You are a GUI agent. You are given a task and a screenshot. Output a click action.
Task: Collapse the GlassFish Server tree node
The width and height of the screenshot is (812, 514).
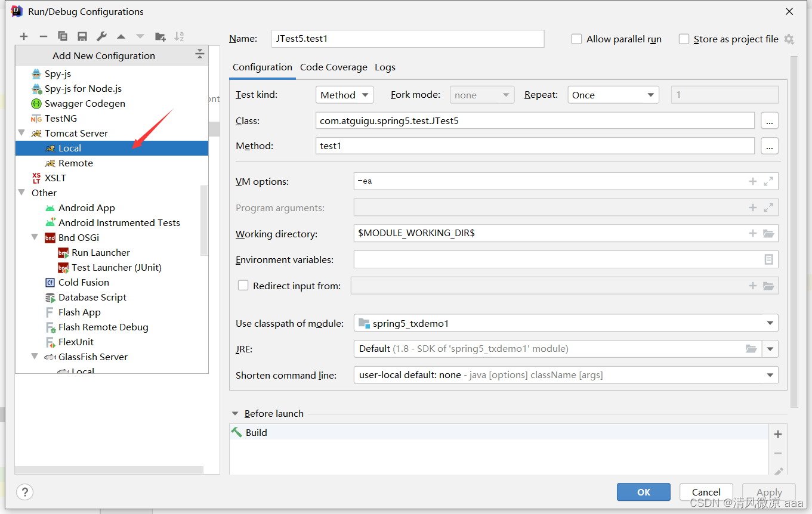(x=35, y=357)
